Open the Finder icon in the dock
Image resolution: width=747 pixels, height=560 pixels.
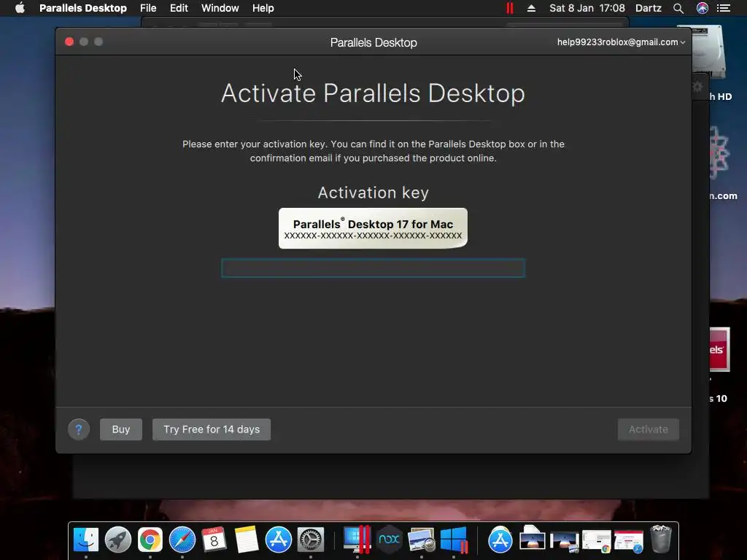pos(86,540)
